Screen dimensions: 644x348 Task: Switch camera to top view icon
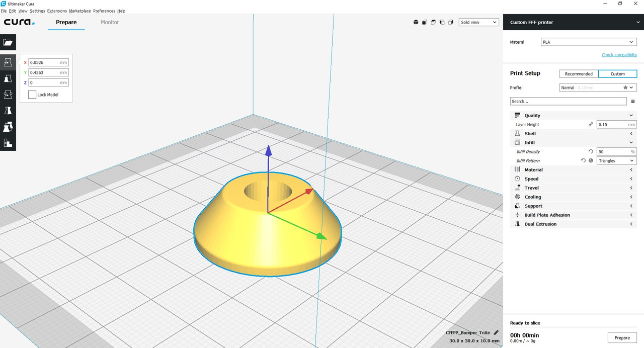click(x=433, y=22)
